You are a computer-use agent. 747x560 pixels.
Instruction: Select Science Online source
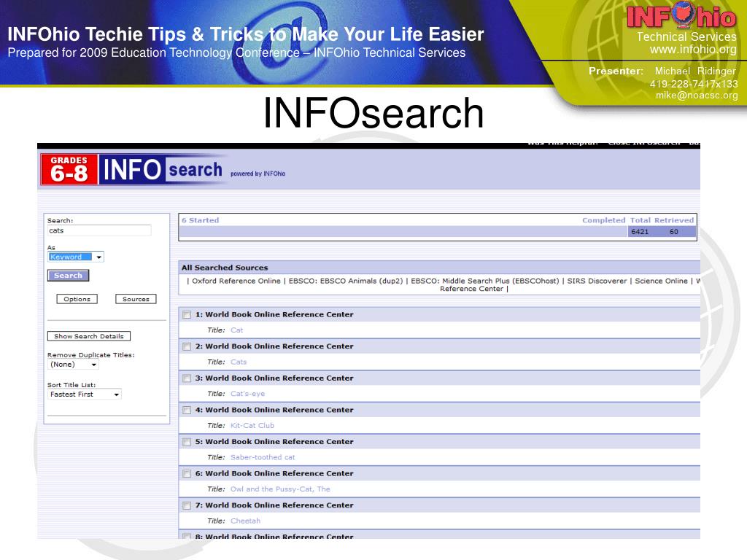coord(661,281)
